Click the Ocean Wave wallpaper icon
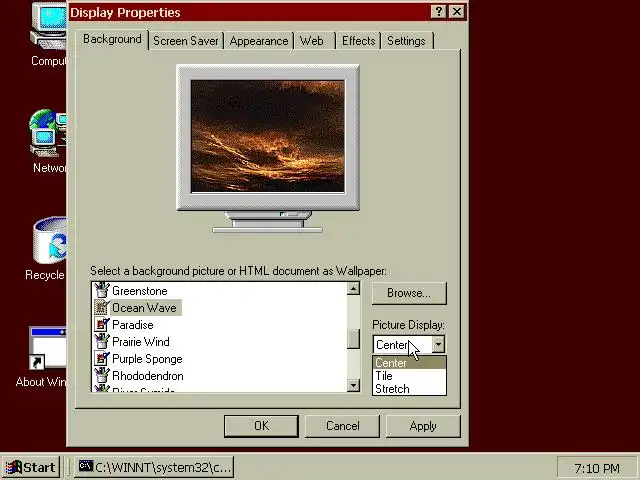The height and width of the screenshot is (480, 640). [x=102, y=307]
